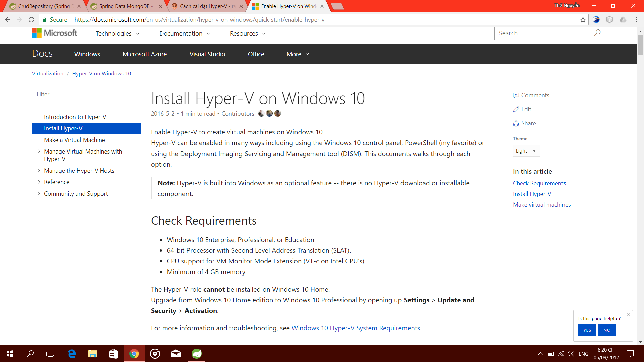Jump to Make virtual machines section link
Viewport: 644px width, 362px height.
pos(542,205)
